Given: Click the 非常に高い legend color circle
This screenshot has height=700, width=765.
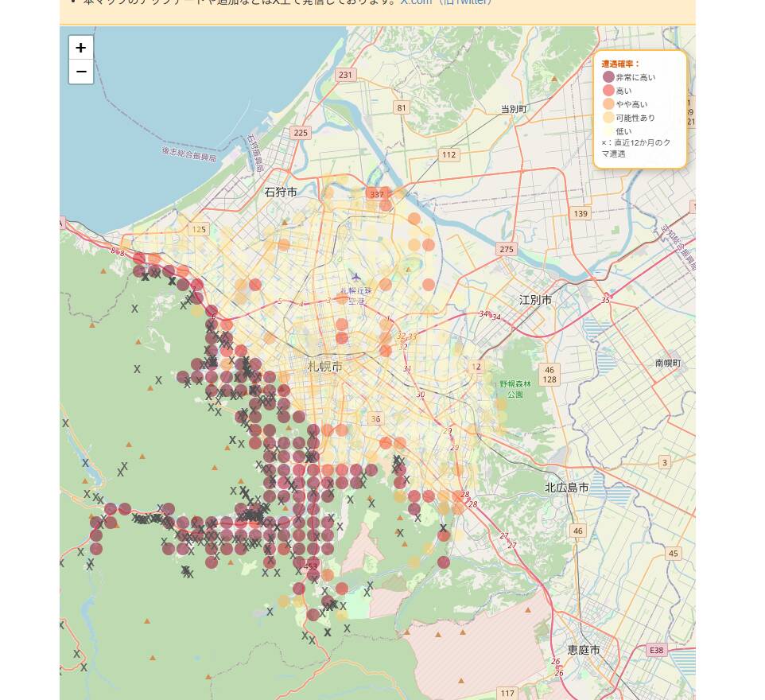Looking at the screenshot, I should [x=608, y=77].
